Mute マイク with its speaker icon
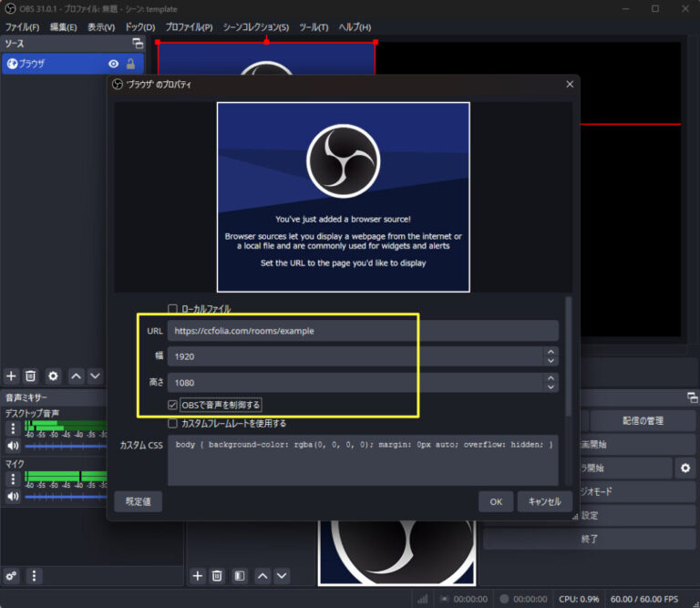 coord(13,496)
